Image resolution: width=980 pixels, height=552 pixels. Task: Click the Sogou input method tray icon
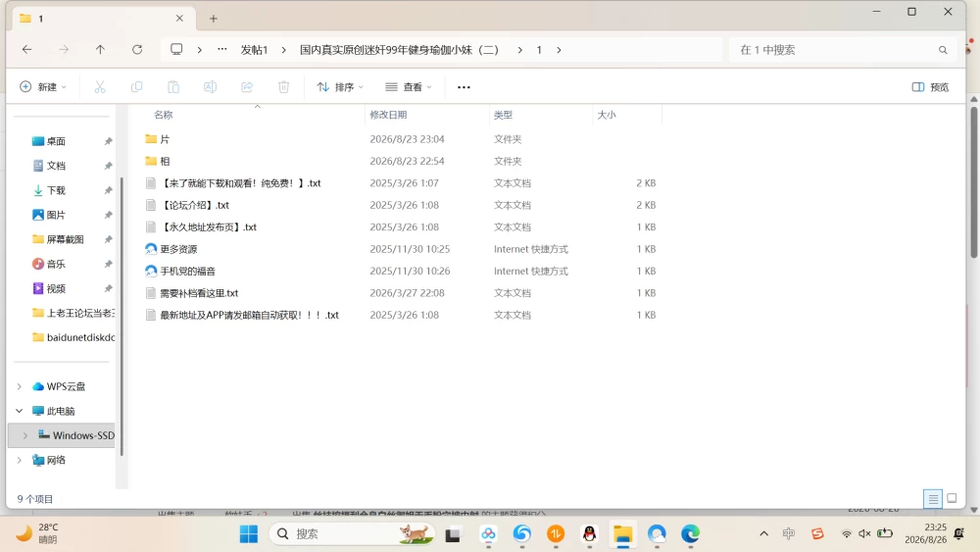pos(817,533)
